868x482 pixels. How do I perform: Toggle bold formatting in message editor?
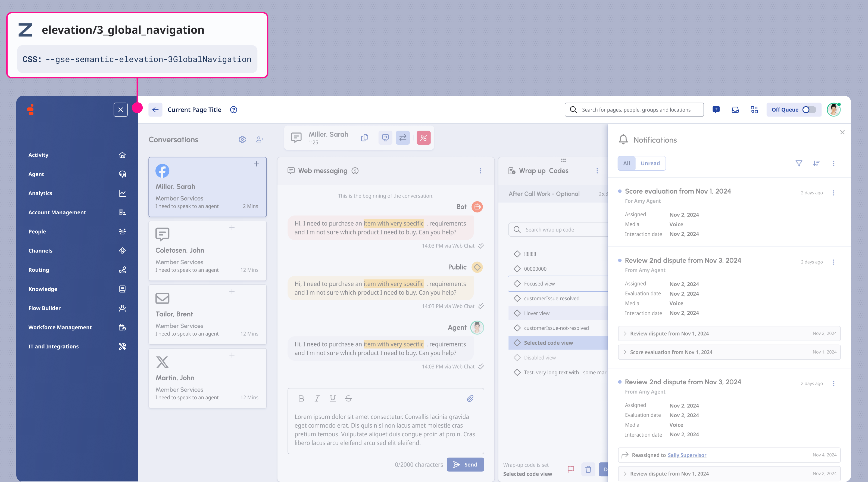[x=301, y=398]
